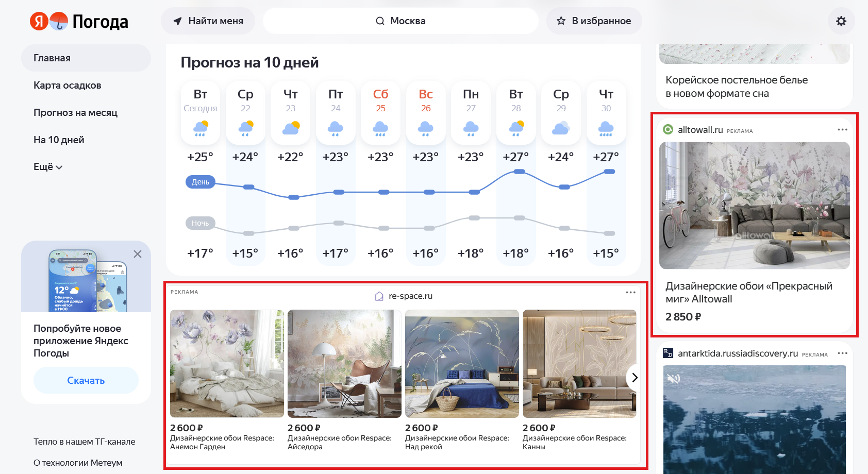
Task: Click the cloudy icon for Ср 29
Action: (x=561, y=128)
